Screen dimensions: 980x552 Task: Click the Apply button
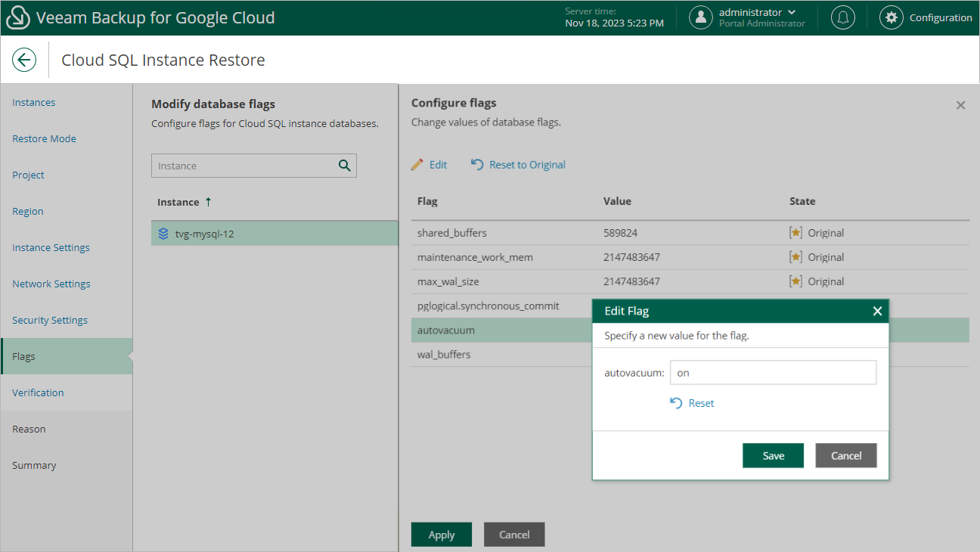tap(441, 535)
